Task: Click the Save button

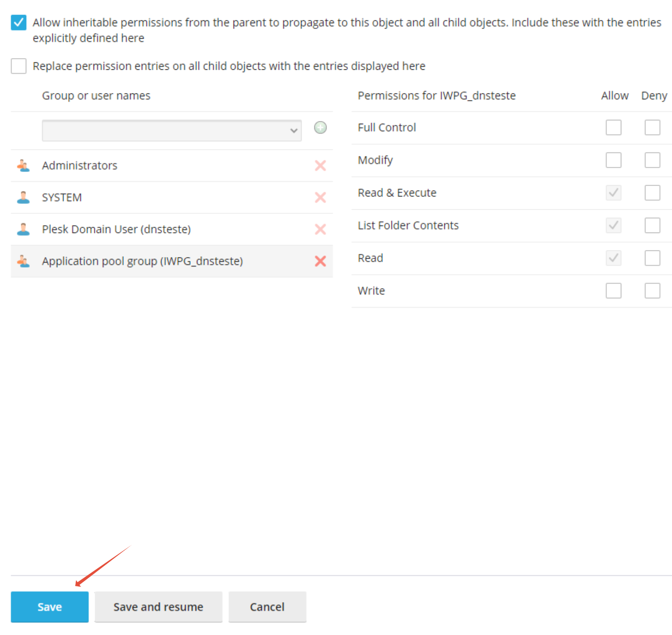Action: pyautogui.click(x=49, y=607)
